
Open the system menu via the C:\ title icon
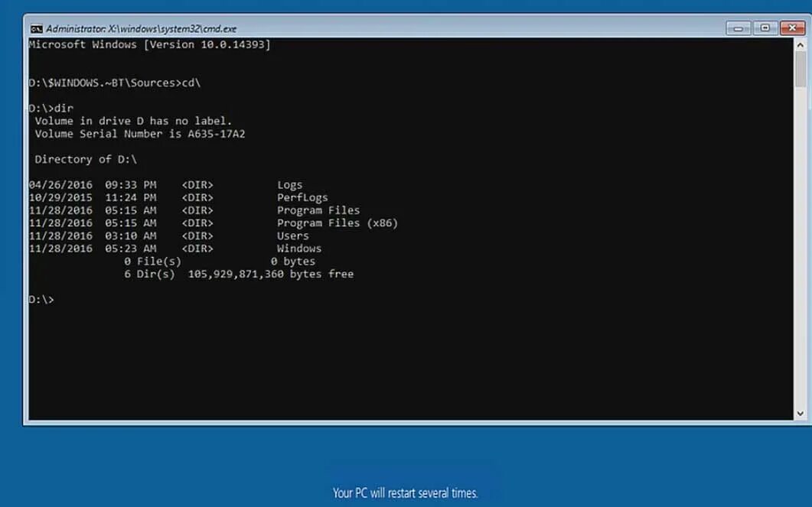38,28
